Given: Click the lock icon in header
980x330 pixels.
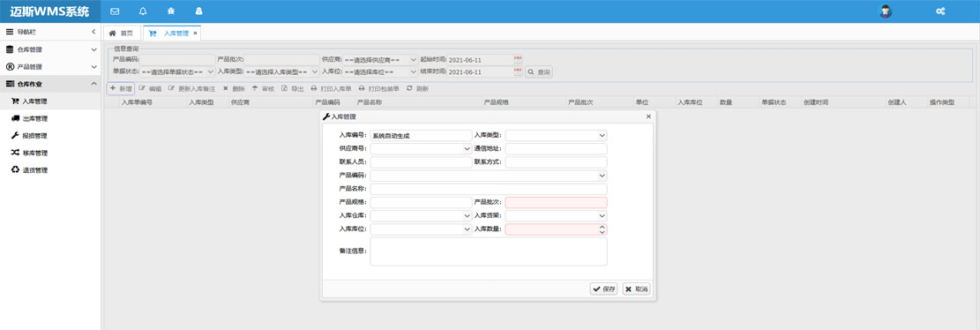Looking at the screenshot, I should [x=199, y=11].
